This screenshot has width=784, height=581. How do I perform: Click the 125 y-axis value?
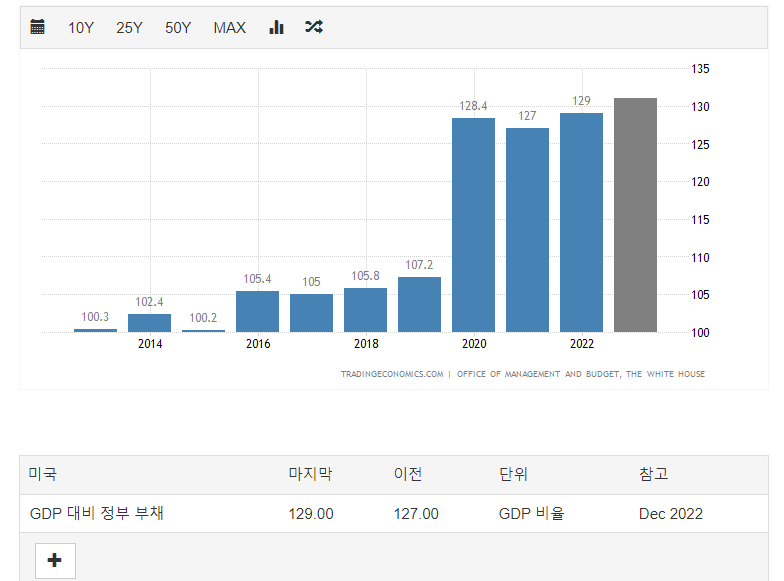pyautogui.click(x=700, y=145)
